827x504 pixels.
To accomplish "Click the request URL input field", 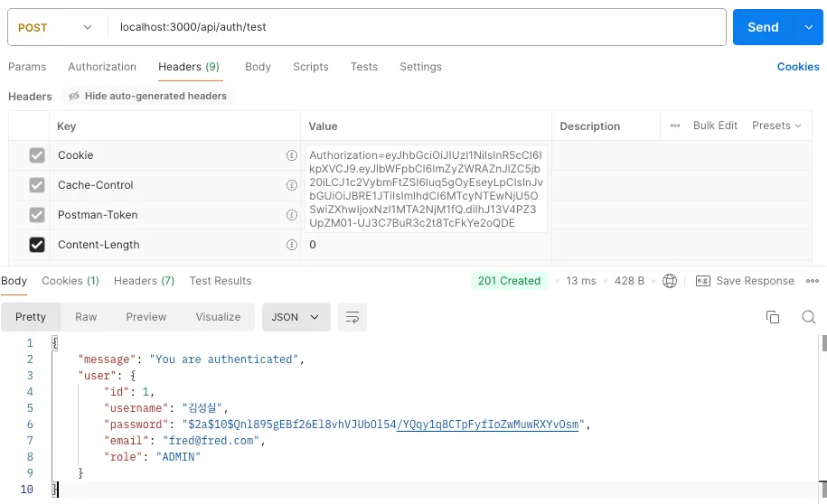I will [x=416, y=27].
